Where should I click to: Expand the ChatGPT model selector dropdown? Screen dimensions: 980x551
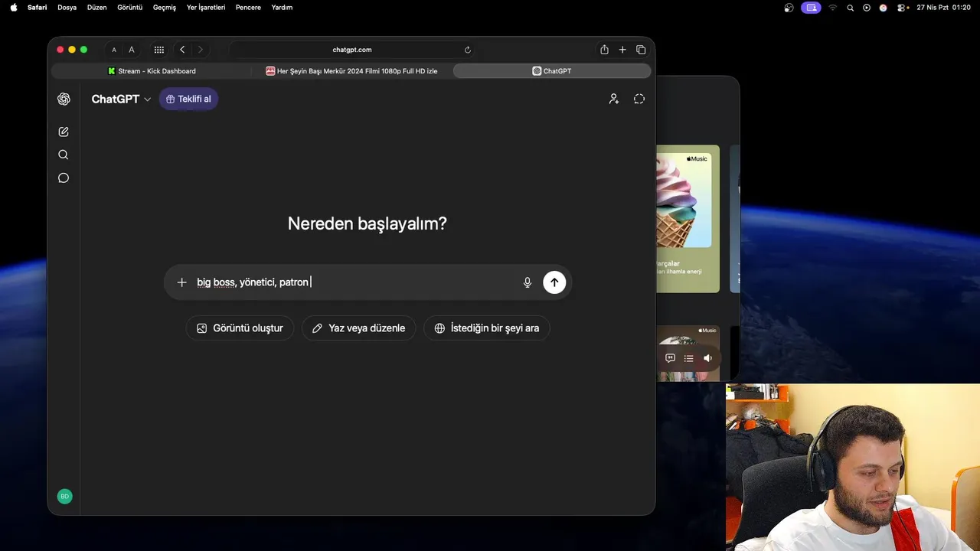121,99
